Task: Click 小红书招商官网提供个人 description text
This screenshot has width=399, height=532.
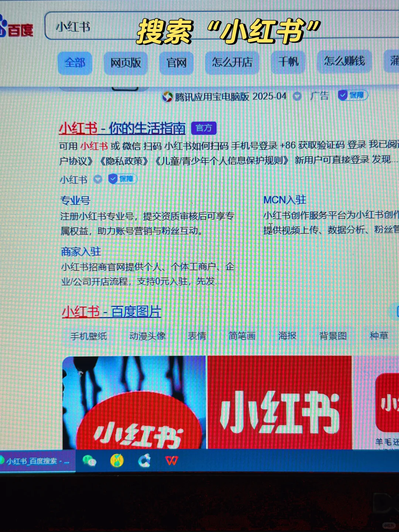Action: [x=147, y=274]
